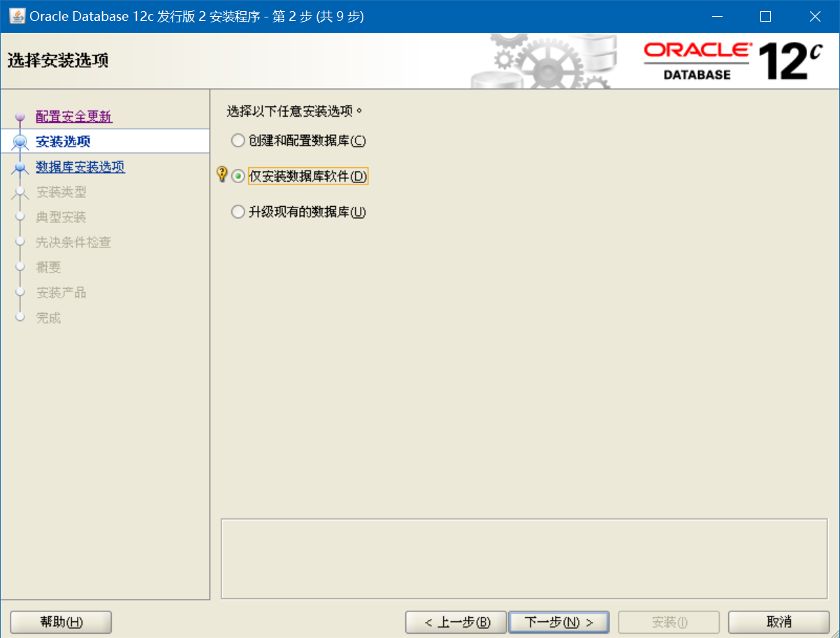The width and height of the screenshot is (840, 638).
Task: Click the Java icon in title bar
Action: (x=16, y=16)
